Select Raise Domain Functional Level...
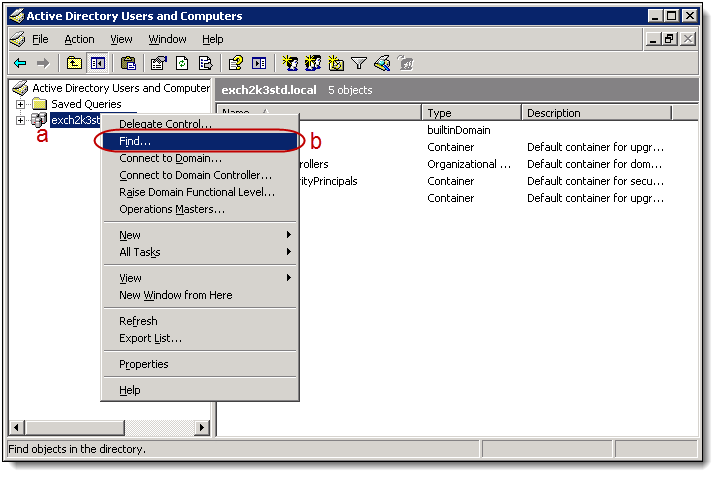Image resolution: width=720 pixels, height=479 pixels. (200, 192)
